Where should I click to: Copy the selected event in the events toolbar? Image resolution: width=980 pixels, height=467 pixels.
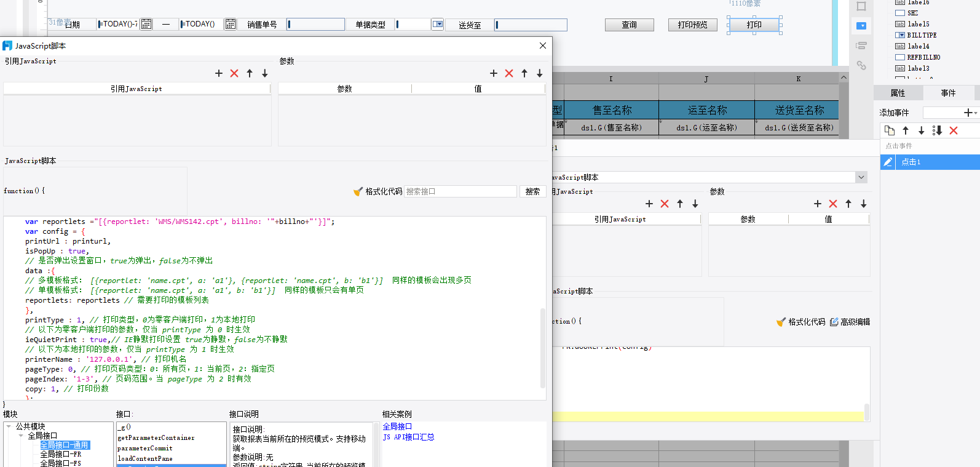pyautogui.click(x=890, y=130)
